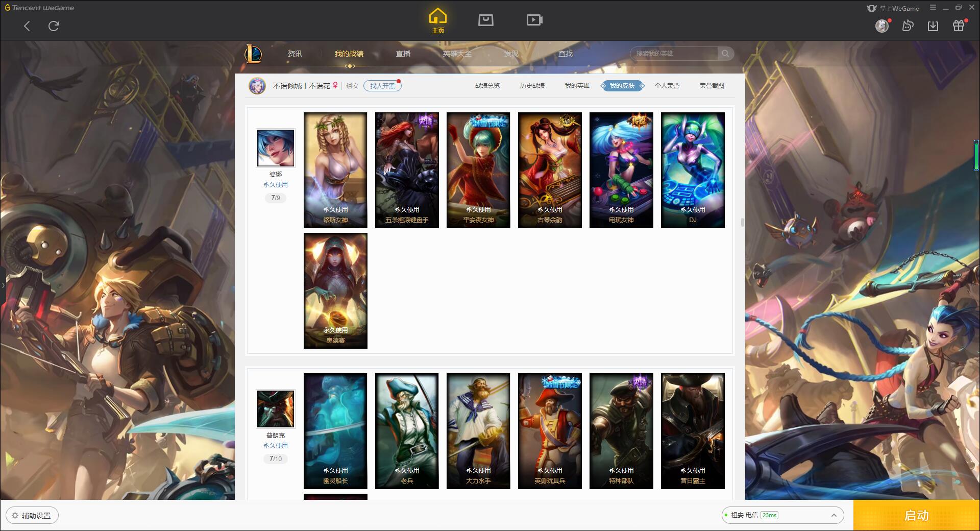980x531 pixels.
Task: Open the 英雄大全 heroes tab
Action: pyautogui.click(x=457, y=54)
